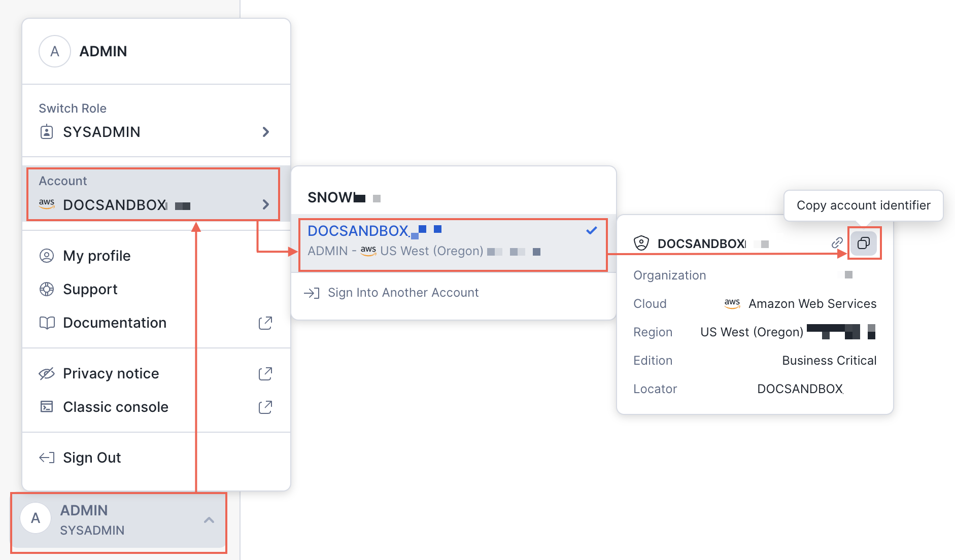This screenshot has width=955, height=560.
Task: Click the Locator DOCSANDBOX value
Action: [800, 389]
